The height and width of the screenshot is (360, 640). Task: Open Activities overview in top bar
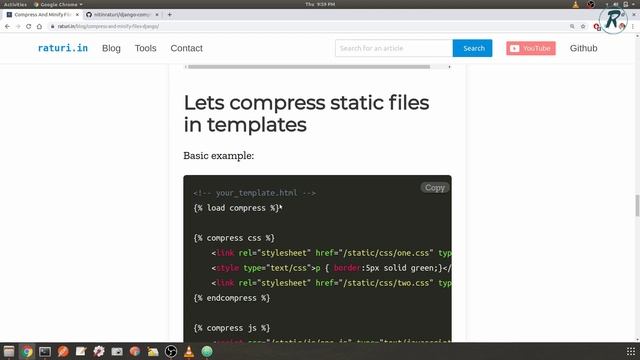(15, 4)
